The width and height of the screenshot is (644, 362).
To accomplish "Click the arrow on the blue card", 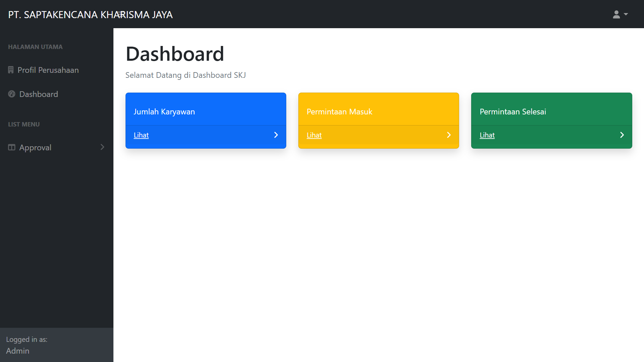I will tap(276, 135).
